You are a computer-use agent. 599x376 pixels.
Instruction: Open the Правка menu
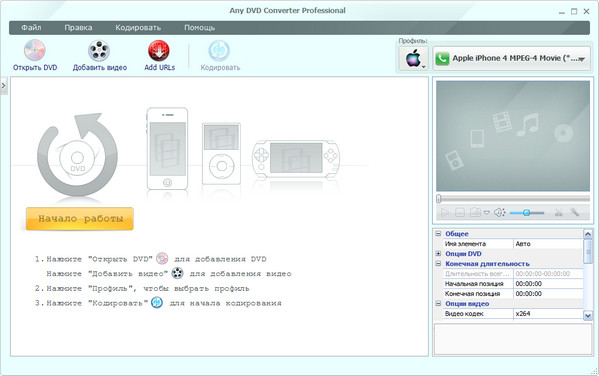click(78, 28)
